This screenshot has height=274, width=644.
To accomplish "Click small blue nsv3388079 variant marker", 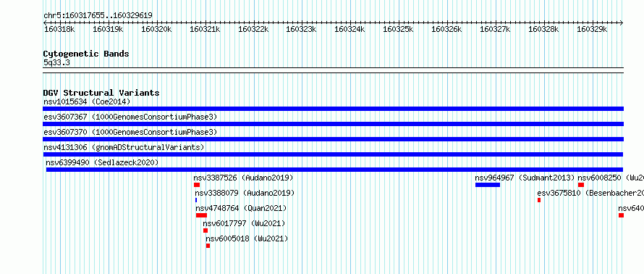I will tap(196, 200).
